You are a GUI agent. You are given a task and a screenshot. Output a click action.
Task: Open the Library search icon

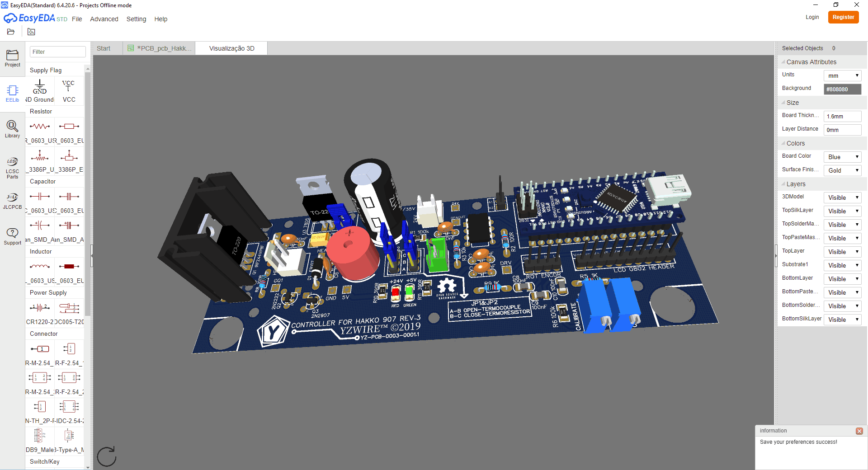click(x=12, y=129)
